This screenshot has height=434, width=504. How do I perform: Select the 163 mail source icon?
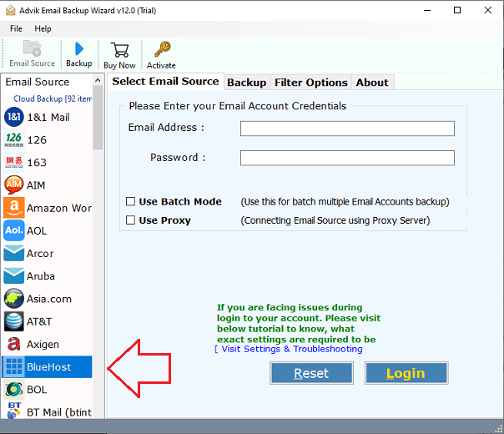[x=14, y=163]
